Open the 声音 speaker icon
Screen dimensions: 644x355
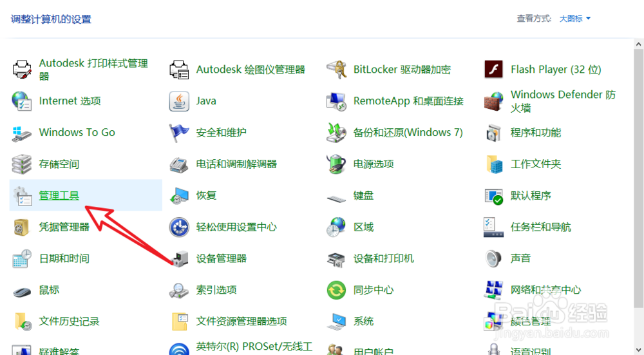point(494,258)
